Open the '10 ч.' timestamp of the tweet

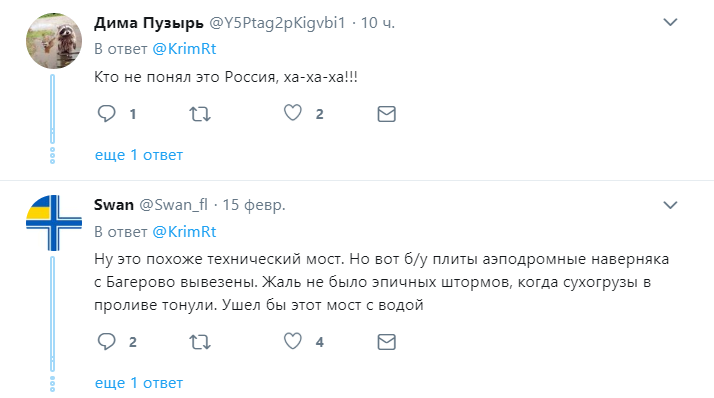[x=378, y=22]
